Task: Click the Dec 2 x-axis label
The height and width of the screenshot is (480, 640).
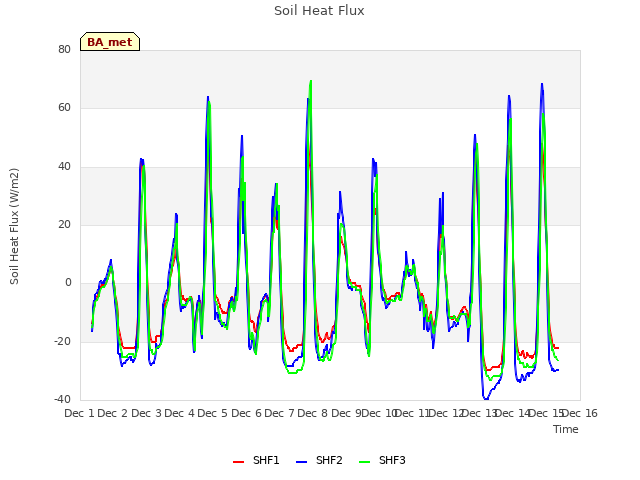Action: tap(113, 413)
